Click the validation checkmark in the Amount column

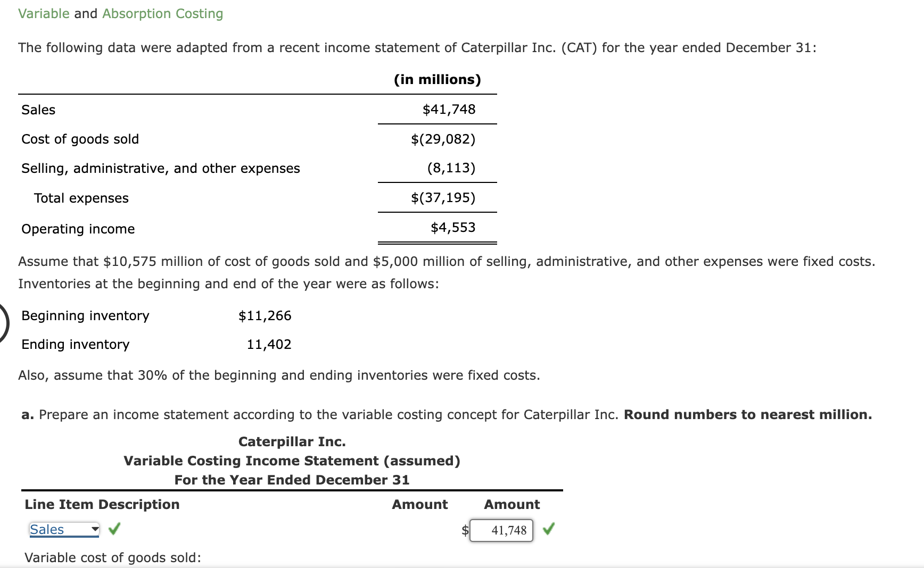[549, 530]
